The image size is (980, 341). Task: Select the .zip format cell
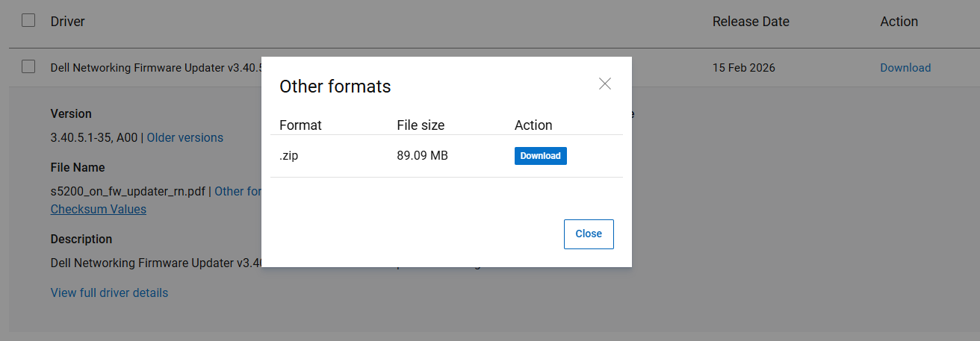[289, 156]
